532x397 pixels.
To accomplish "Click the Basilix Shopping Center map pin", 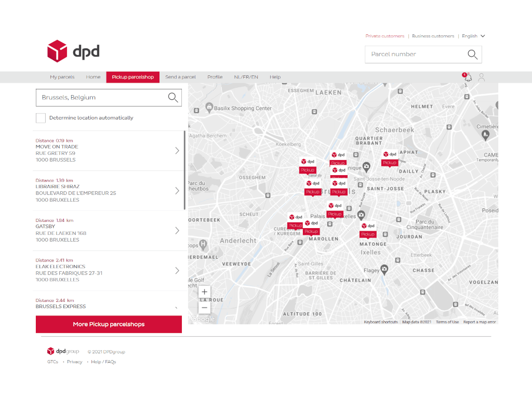I will [209, 108].
